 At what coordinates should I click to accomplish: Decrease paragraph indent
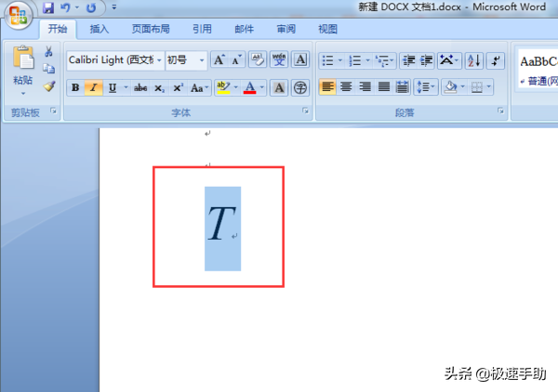[408, 60]
